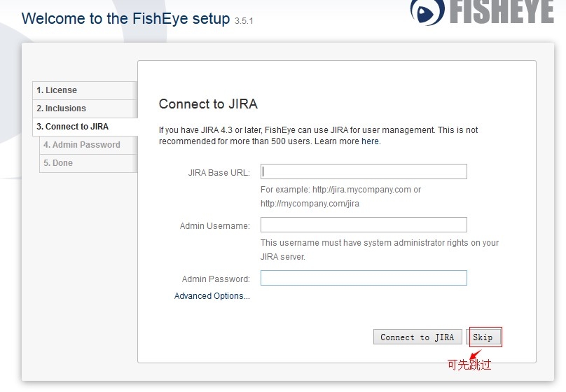The width and height of the screenshot is (566, 392).
Task: Click the FishEye logo icon
Action: coord(427,13)
